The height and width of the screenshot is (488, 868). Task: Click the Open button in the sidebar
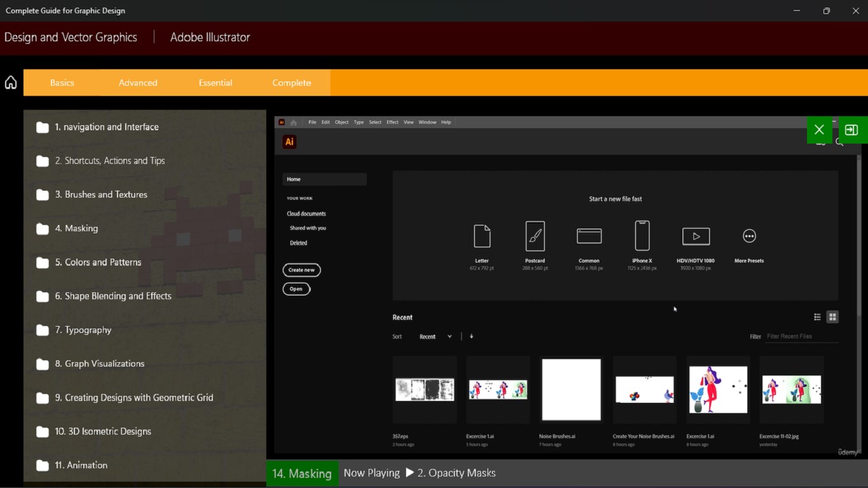296,289
